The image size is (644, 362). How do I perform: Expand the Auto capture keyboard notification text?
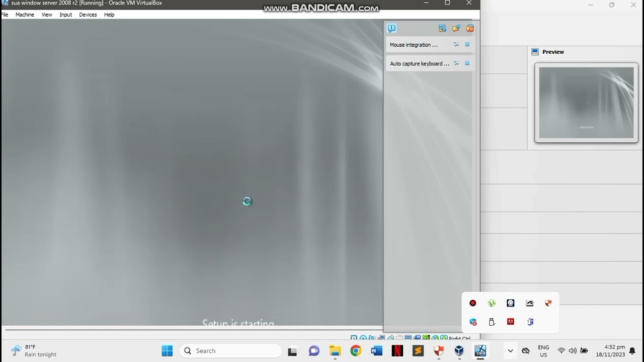click(x=420, y=64)
